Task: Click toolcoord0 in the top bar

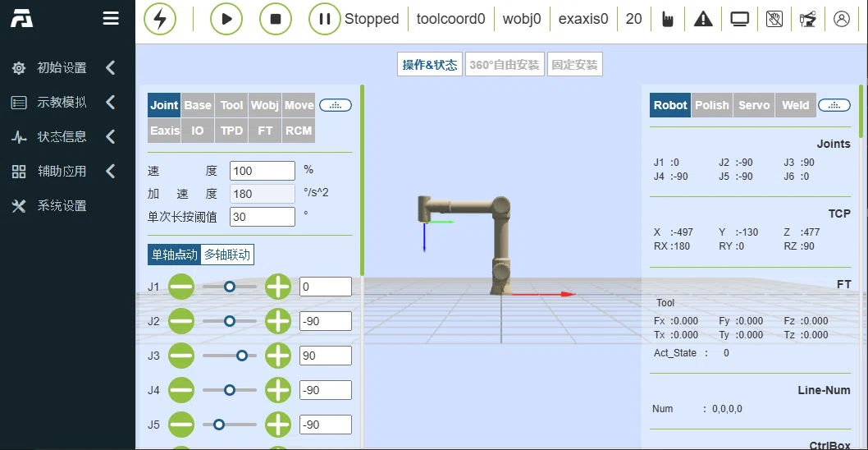Action: click(450, 20)
